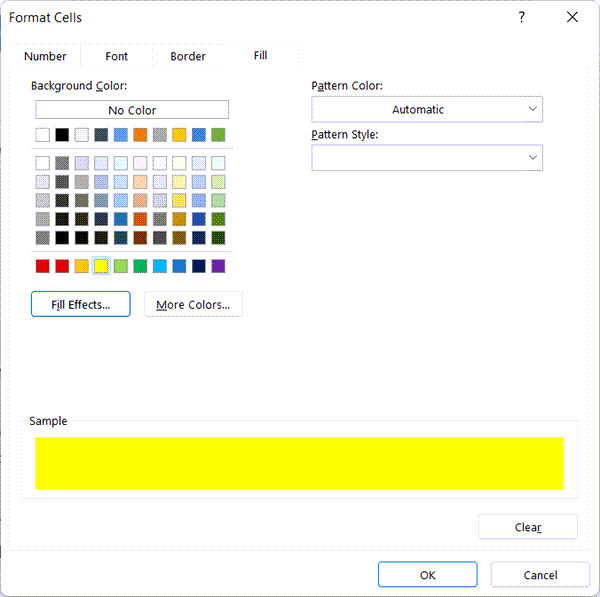Viewport: 600px width, 597px height.
Task: Select the yellow standard color swatch
Action: point(101,266)
